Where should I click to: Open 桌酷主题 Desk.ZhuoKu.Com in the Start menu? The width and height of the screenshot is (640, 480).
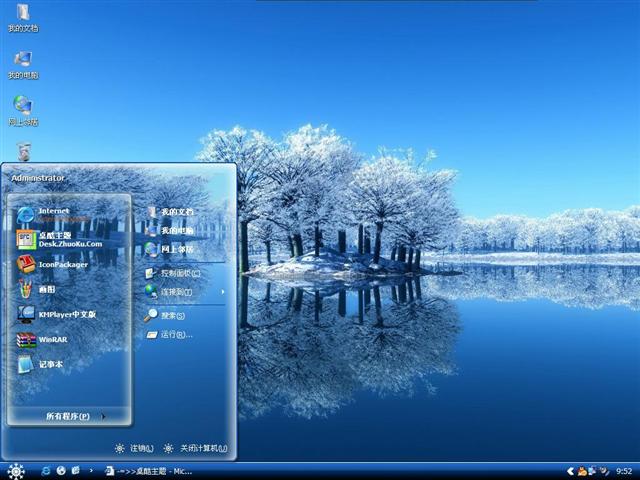(x=59, y=240)
